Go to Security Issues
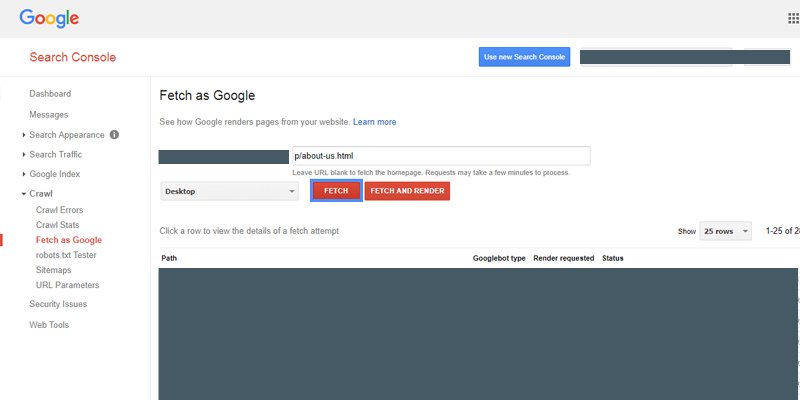The image size is (800, 400). click(58, 304)
